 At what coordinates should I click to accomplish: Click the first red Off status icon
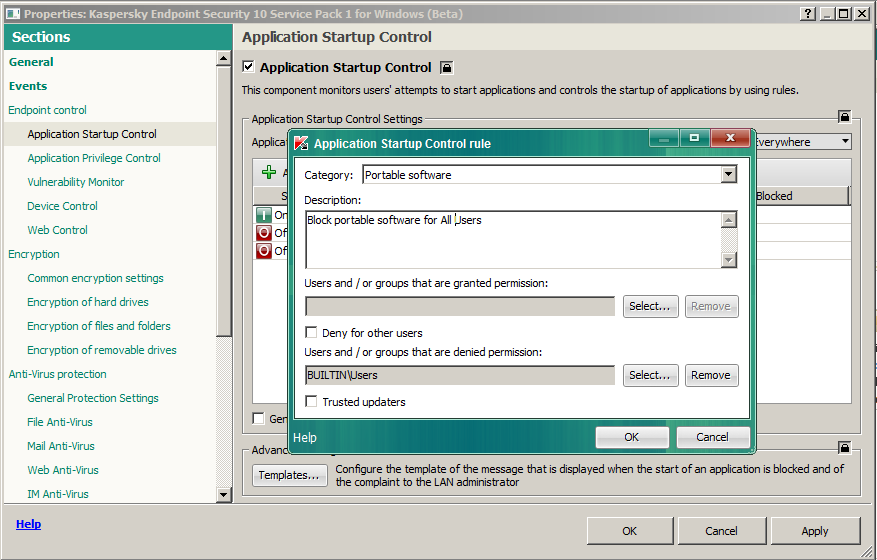coord(263,233)
